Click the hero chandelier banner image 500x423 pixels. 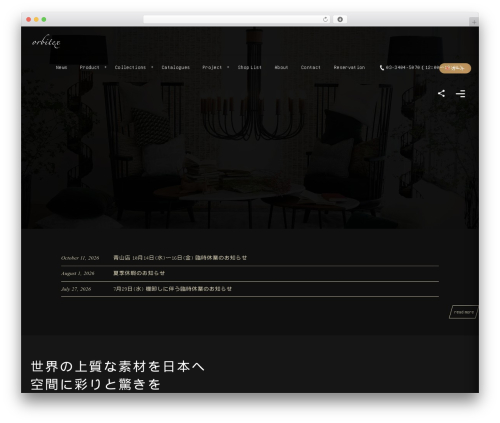pyautogui.click(x=250, y=128)
